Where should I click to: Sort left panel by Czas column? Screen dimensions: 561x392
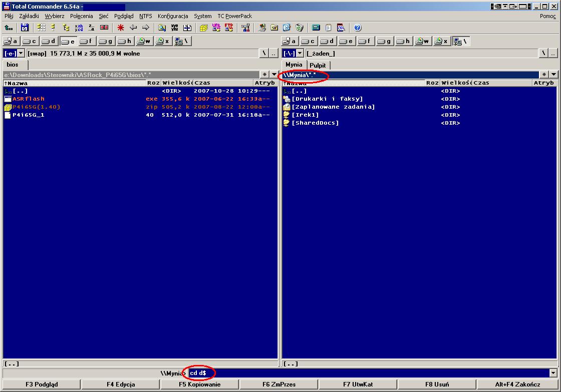point(223,83)
